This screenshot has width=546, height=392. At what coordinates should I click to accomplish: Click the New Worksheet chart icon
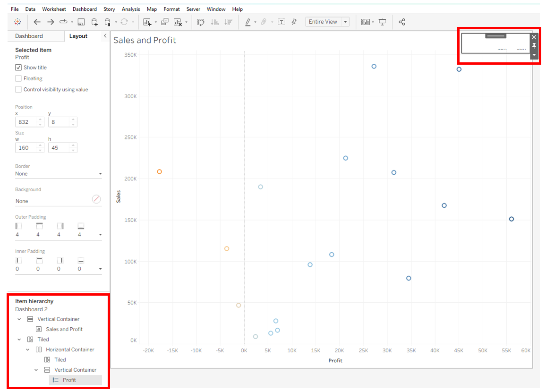click(x=147, y=22)
